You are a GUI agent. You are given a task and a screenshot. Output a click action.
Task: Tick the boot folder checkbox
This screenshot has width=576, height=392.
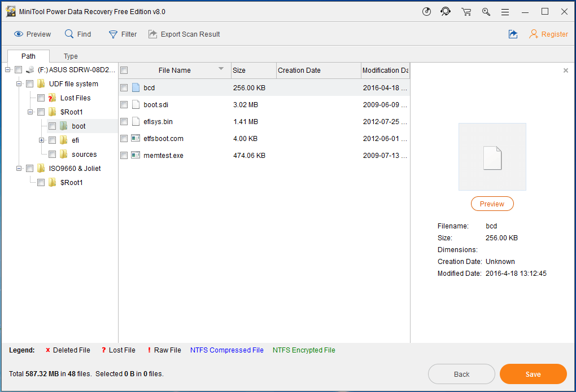[x=52, y=126]
